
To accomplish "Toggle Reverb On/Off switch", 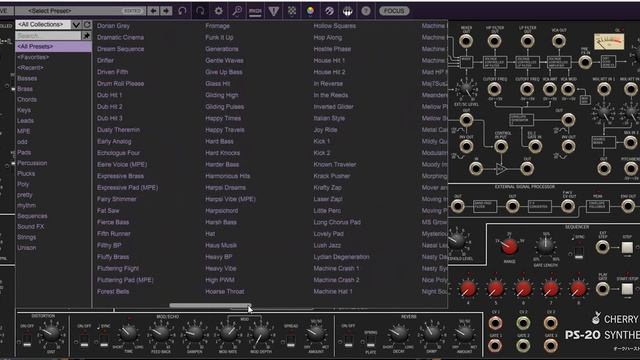I will point(348,340).
